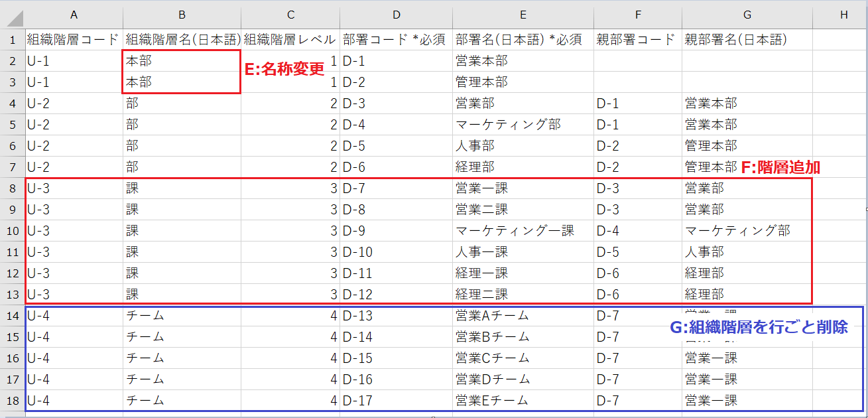Select column A header
This screenshot has height=418, width=868.
click(74, 15)
